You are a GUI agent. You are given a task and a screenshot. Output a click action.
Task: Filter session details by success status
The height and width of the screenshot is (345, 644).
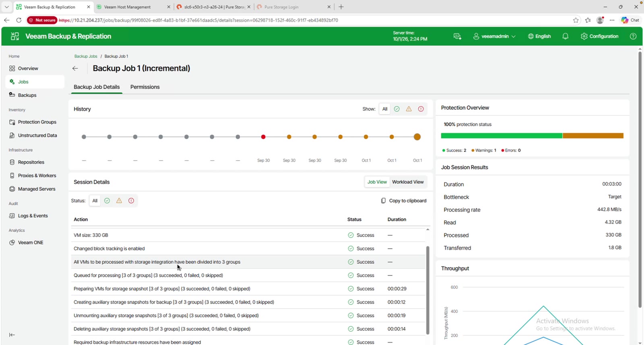tap(107, 201)
